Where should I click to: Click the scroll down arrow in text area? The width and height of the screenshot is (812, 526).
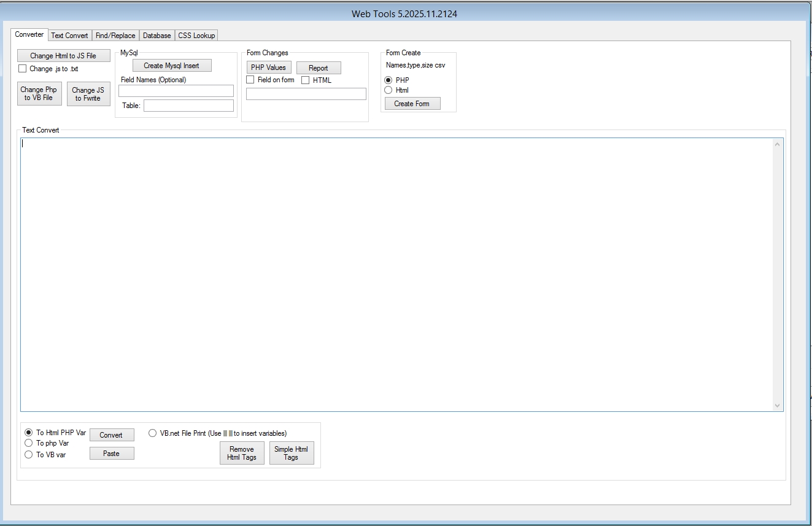click(778, 406)
